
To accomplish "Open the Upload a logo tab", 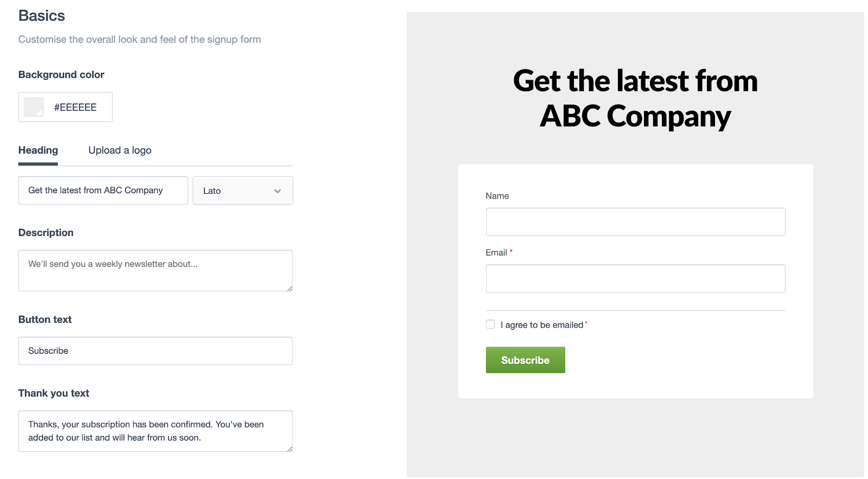I will click(120, 150).
